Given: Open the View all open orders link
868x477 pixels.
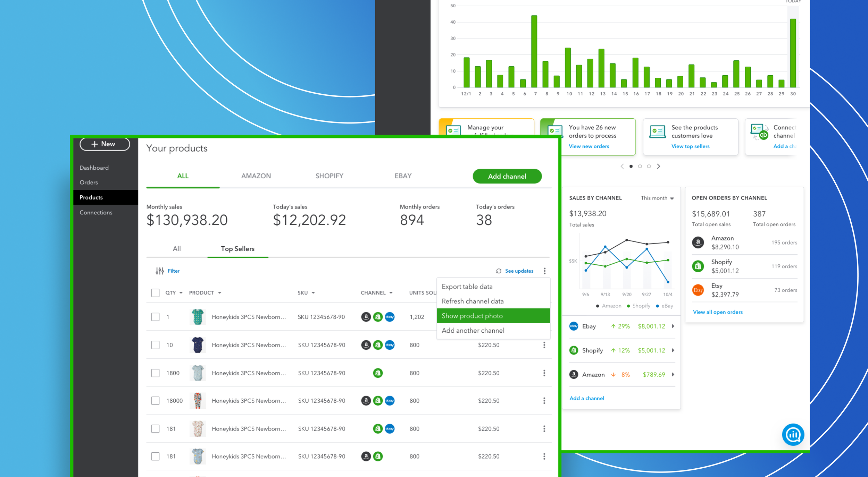Looking at the screenshot, I should click(x=718, y=312).
